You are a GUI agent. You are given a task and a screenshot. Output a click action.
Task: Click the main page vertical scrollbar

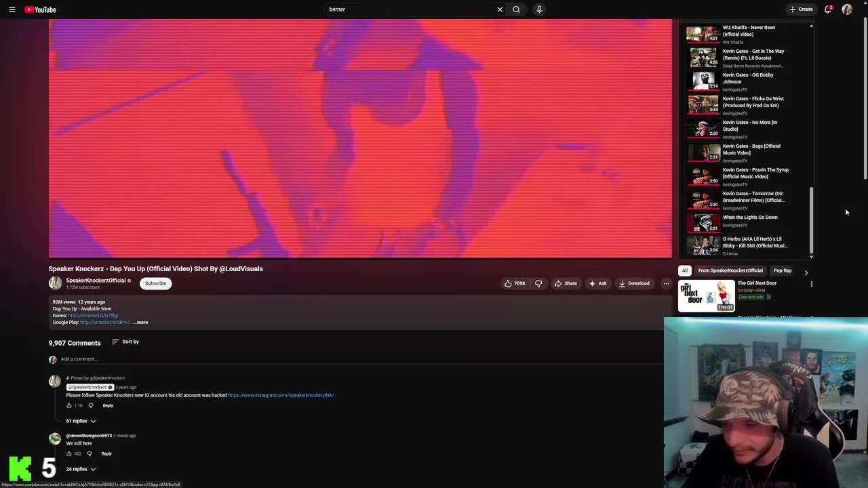coord(865,100)
